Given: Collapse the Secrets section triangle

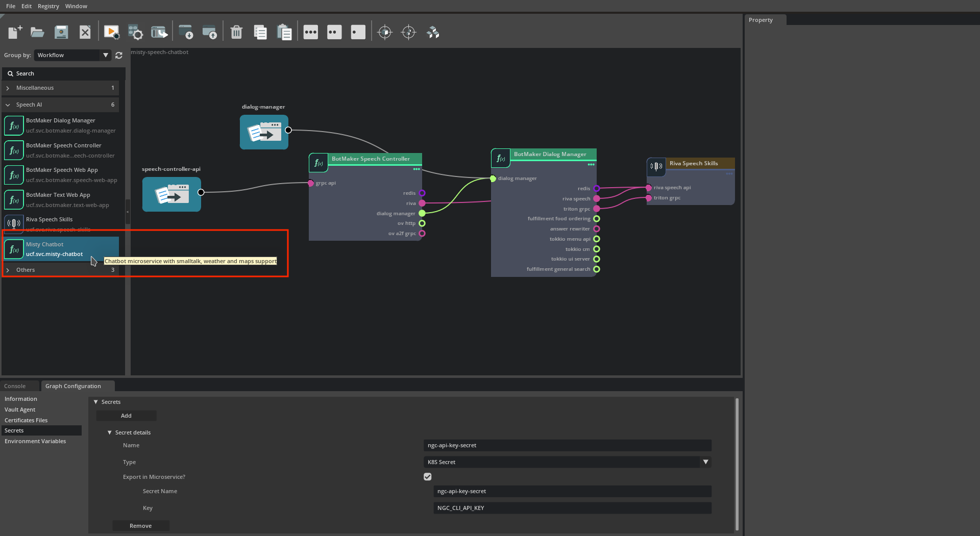Looking at the screenshot, I should [x=95, y=402].
